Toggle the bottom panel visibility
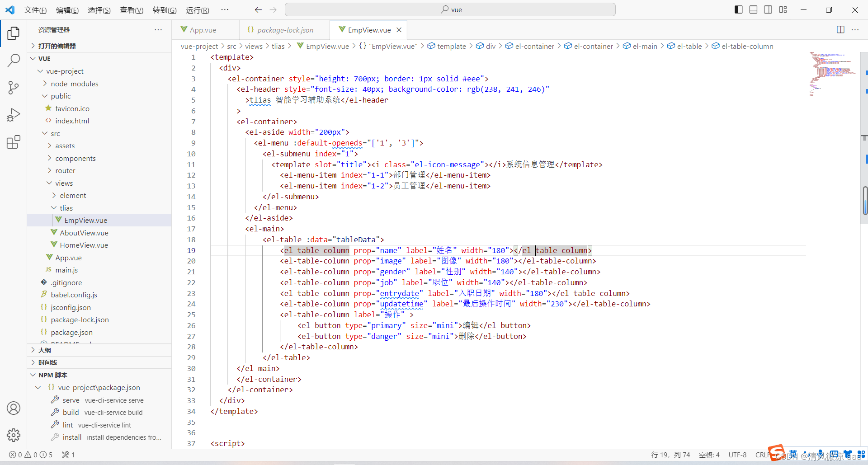This screenshot has height=465, width=868. (753, 9)
